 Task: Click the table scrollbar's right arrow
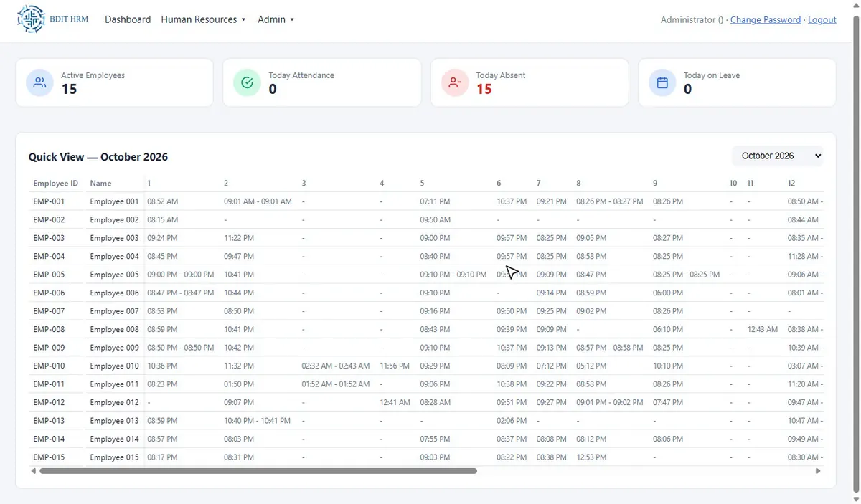(x=819, y=471)
